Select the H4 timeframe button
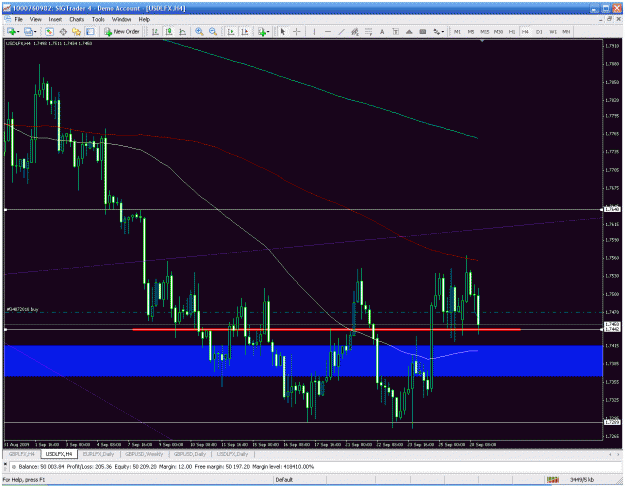625x486 pixels. click(525, 31)
